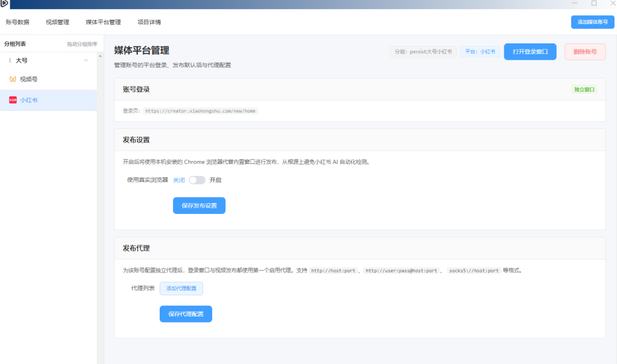Click the 独立窗口 green tag
The height and width of the screenshot is (364, 617).
pyautogui.click(x=584, y=89)
